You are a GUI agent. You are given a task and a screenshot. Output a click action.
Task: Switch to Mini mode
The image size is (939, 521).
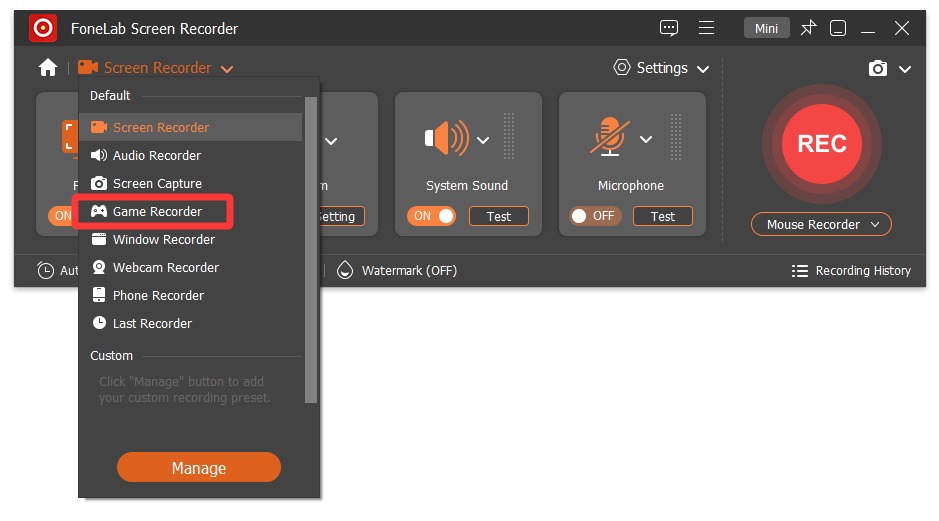tap(767, 28)
